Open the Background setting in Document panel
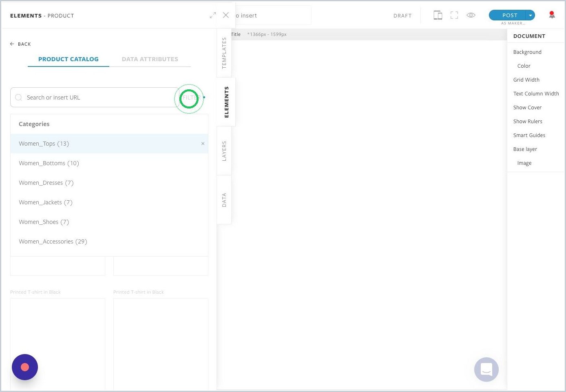This screenshot has width=566, height=392. (x=527, y=52)
